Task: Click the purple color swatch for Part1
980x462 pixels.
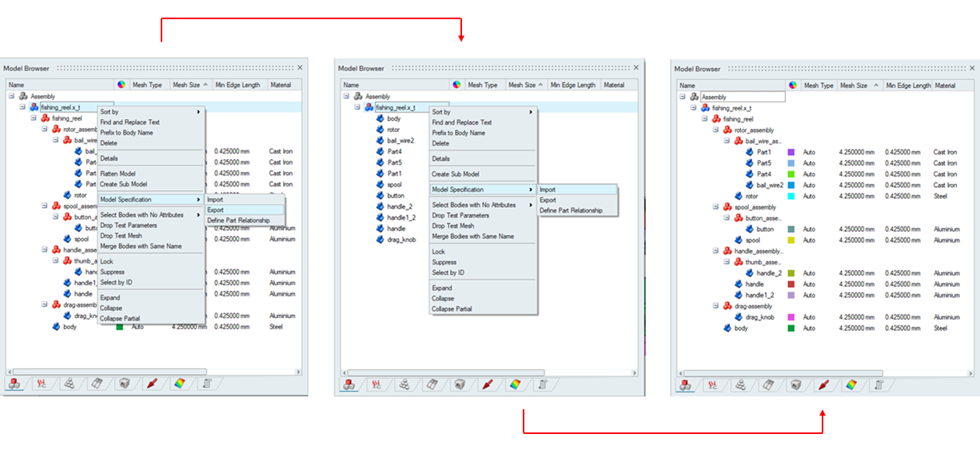Action: pyautogui.click(x=791, y=152)
